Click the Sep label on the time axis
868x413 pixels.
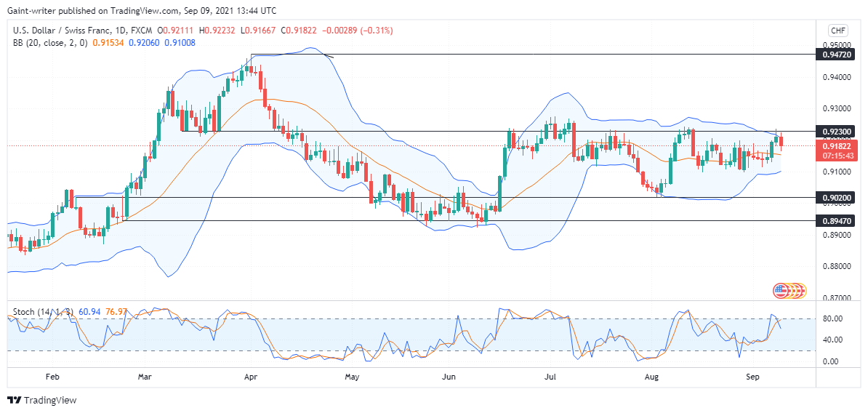click(x=752, y=377)
